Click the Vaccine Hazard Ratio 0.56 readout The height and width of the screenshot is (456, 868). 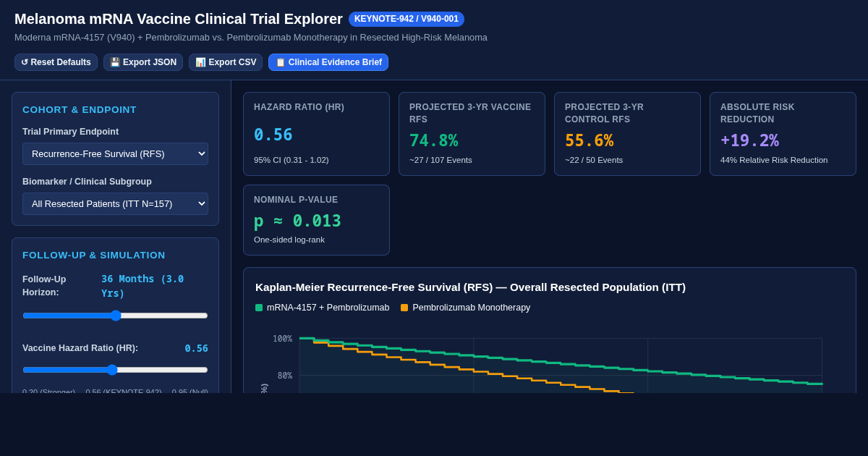196,348
